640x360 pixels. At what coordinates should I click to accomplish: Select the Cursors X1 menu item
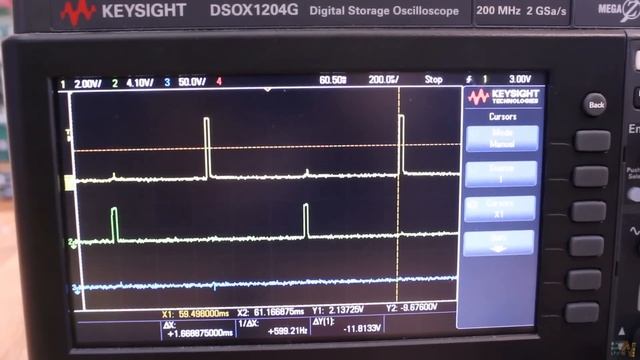point(500,209)
